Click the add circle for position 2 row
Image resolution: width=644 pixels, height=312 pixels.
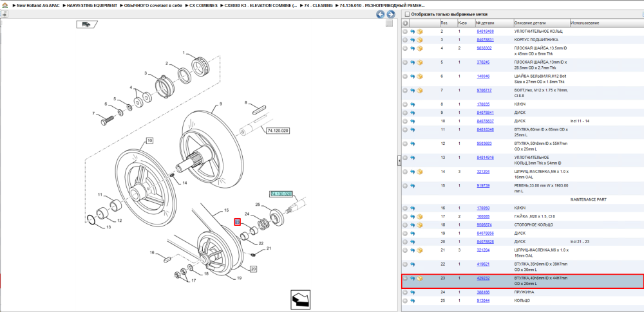coord(405,32)
